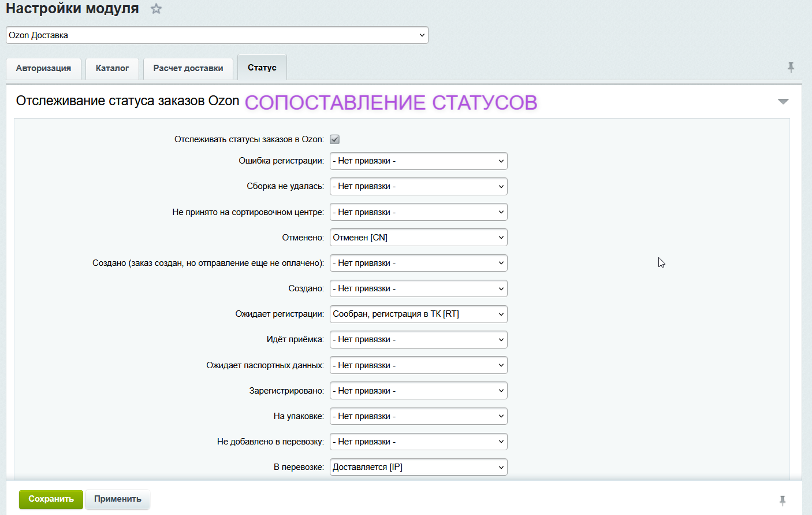The image size is (812, 515).
Task: Open the 'Идёт приёмка' status dropdown
Action: (419, 339)
